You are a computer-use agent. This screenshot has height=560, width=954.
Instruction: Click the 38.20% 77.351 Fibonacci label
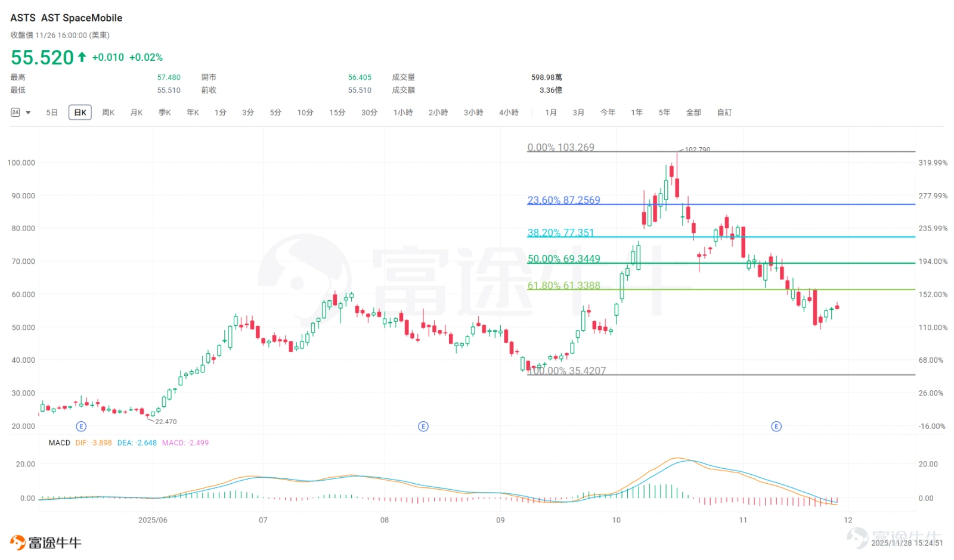click(x=560, y=232)
